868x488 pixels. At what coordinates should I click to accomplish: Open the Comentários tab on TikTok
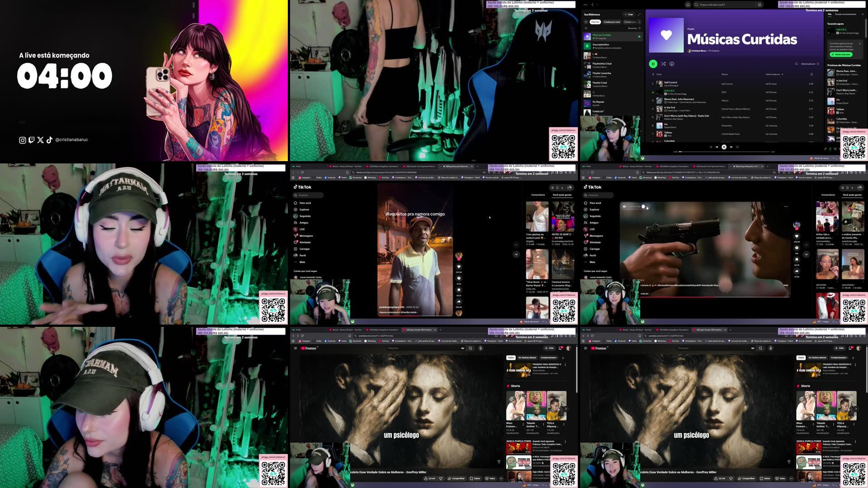(x=538, y=194)
